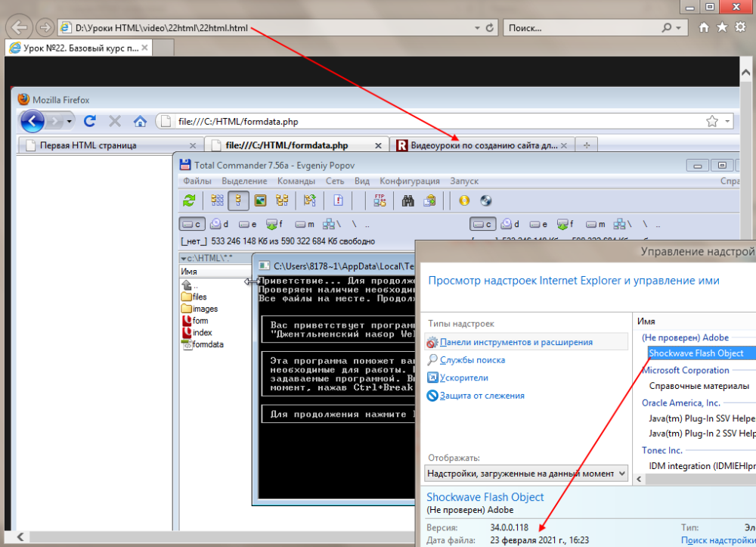Select formdata file in Total Commander
Viewport: 756px width, 547px height.
(x=203, y=344)
